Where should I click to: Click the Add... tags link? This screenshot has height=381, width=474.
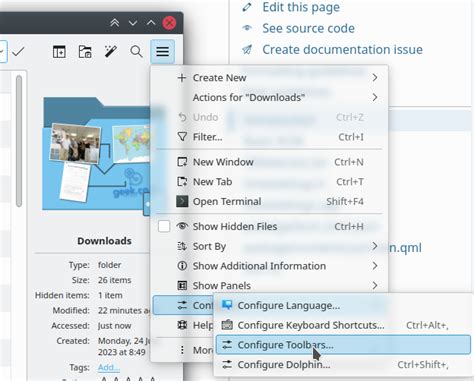click(x=109, y=367)
